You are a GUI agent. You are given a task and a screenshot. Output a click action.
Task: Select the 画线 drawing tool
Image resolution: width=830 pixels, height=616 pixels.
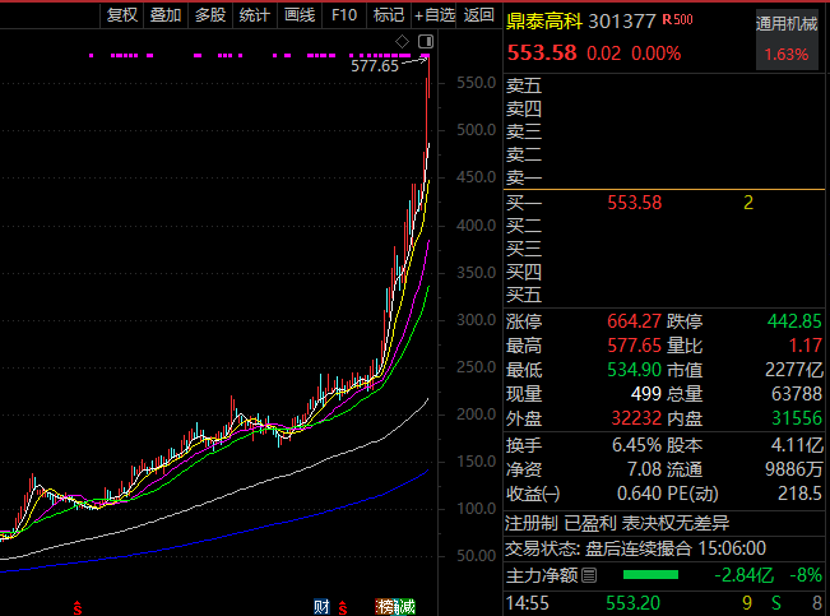pyautogui.click(x=300, y=15)
